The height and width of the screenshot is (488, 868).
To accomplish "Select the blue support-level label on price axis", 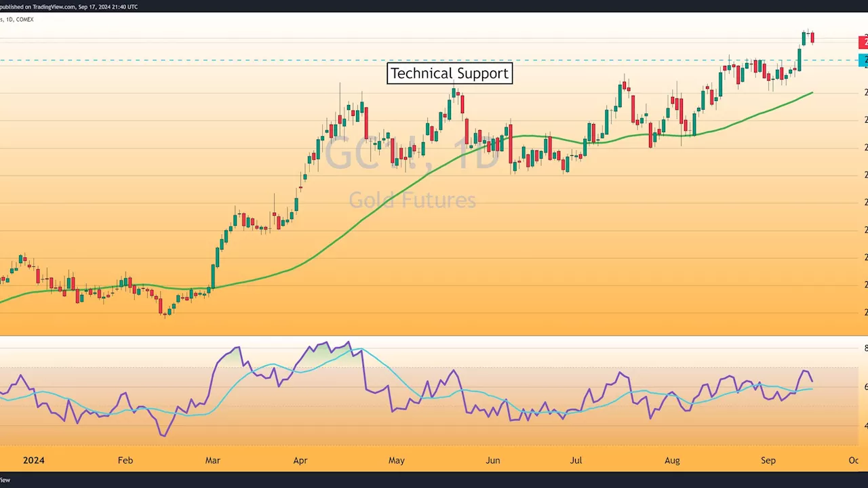I will coord(863,60).
